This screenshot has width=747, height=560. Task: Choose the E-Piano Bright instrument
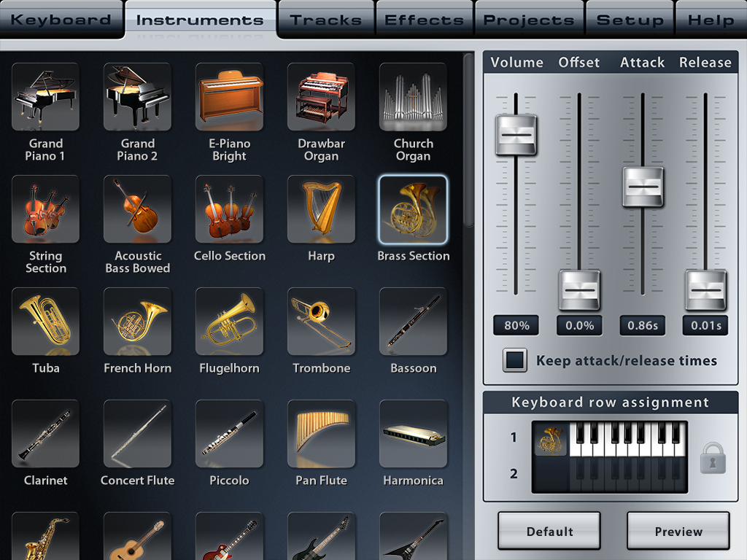[229, 97]
